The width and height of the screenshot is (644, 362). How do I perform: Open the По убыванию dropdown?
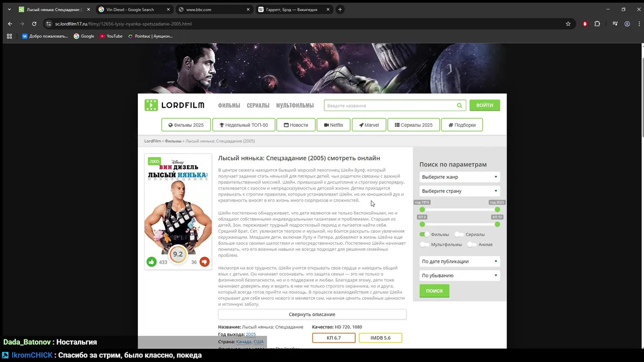(x=459, y=276)
